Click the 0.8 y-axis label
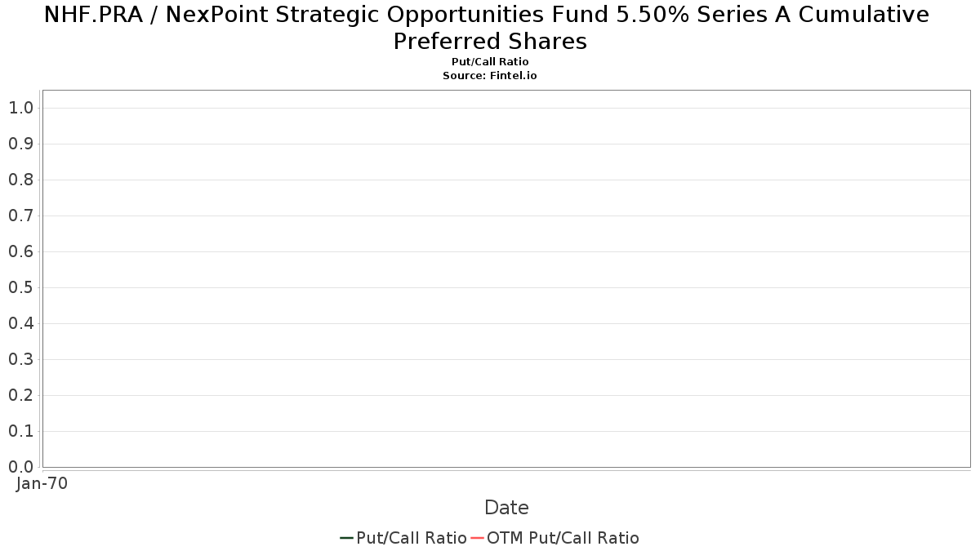The image size is (980, 551). (x=20, y=180)
